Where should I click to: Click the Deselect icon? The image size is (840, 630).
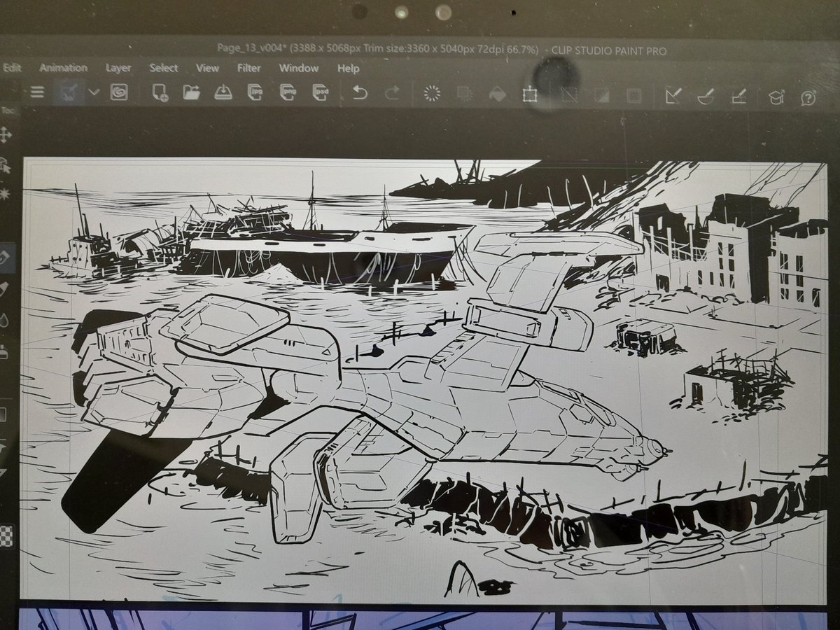pyautogui.click(x=568, y=94)
